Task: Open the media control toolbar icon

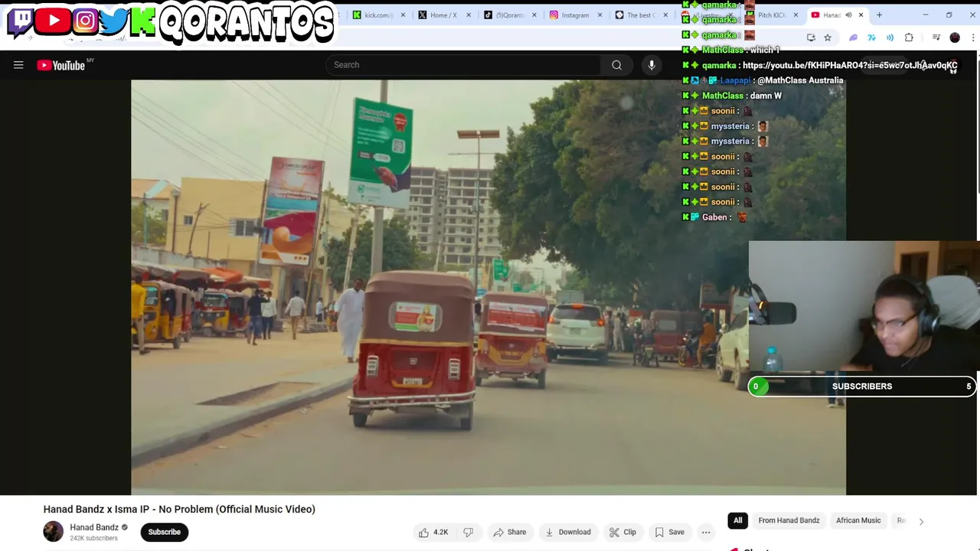Action: [x=936, y=37]
